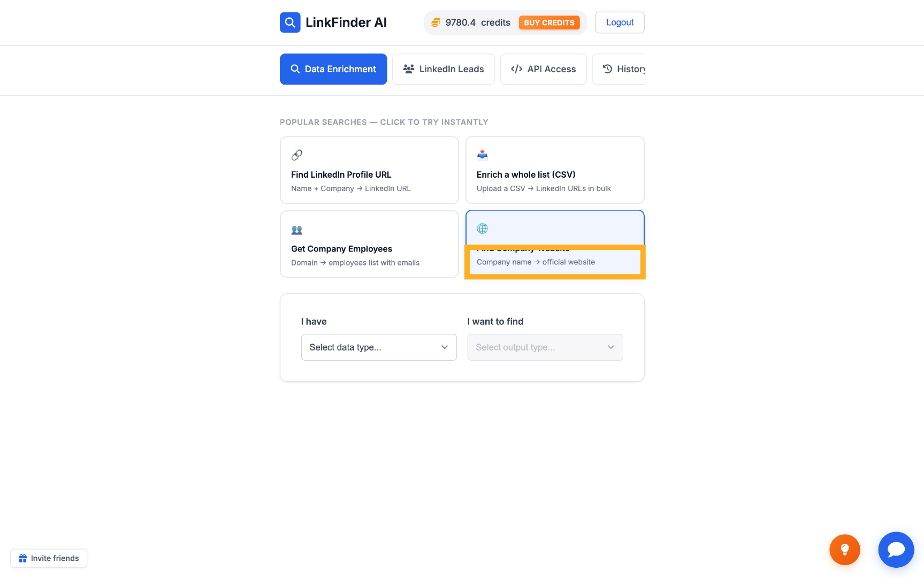Click the code brackets icon on API Access
This screenshot has width=924, height=578.
pos(516,69)
